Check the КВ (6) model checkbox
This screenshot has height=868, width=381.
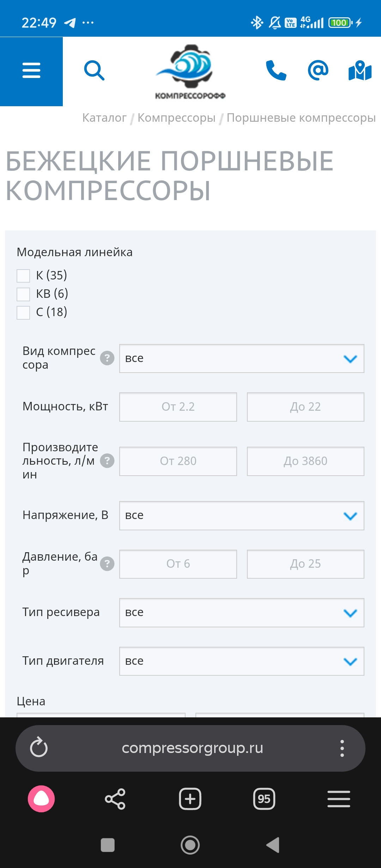[23, 294]
